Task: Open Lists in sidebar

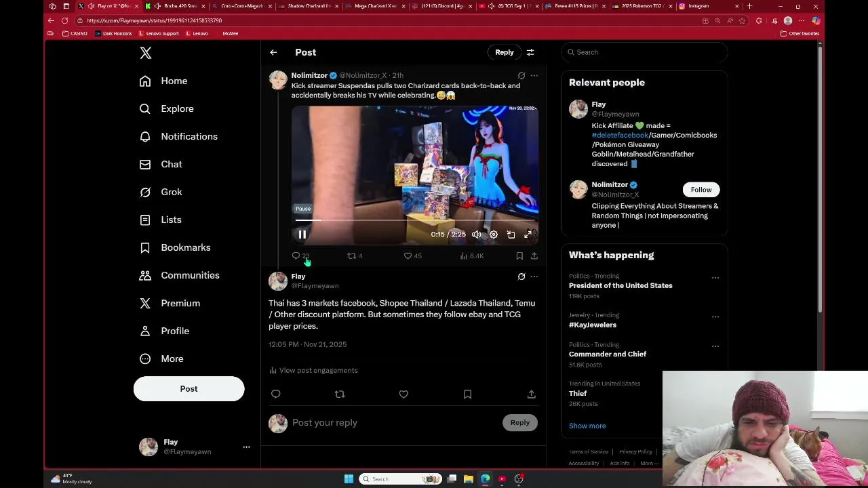Action: pos(161,220)
